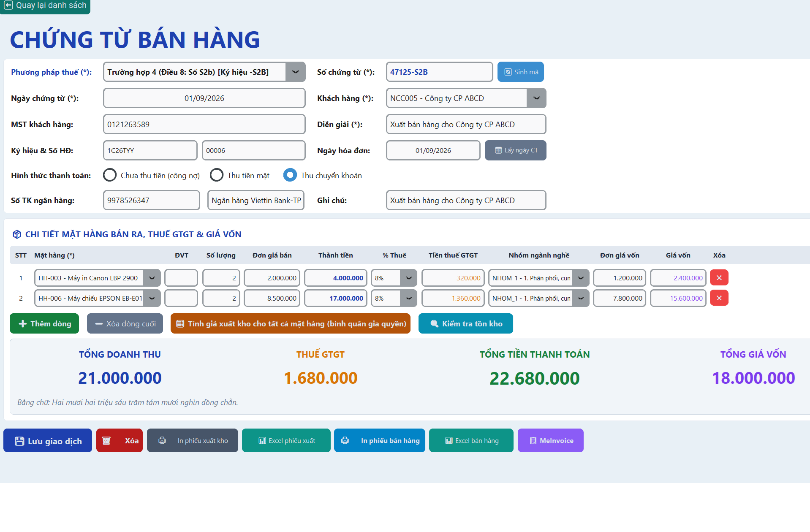Click the red 'Xóa' button at bottom
810x532 pixels.
tap(120, 441)
